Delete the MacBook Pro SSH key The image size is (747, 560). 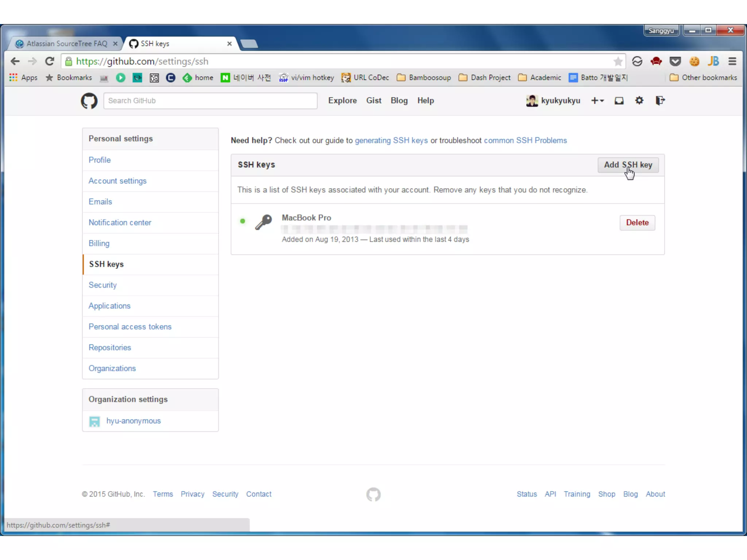click(637, 223)
